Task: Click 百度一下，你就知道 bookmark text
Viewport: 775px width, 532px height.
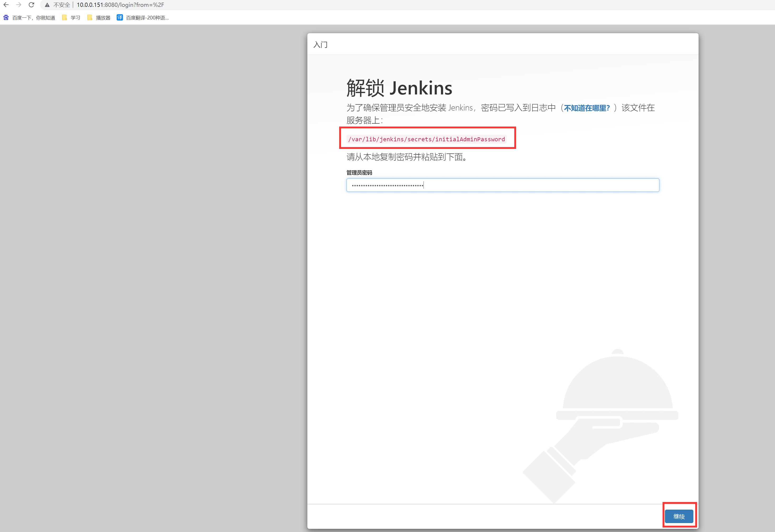Action: (34, 18)
